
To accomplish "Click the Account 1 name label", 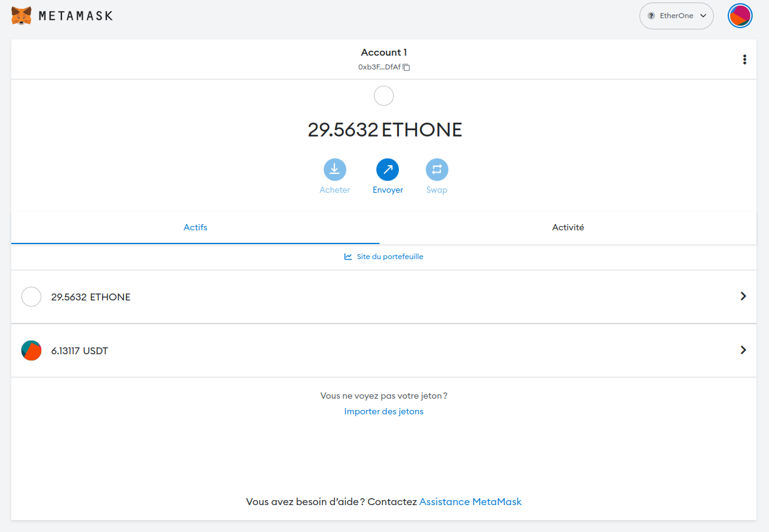I will pos(384,53).
